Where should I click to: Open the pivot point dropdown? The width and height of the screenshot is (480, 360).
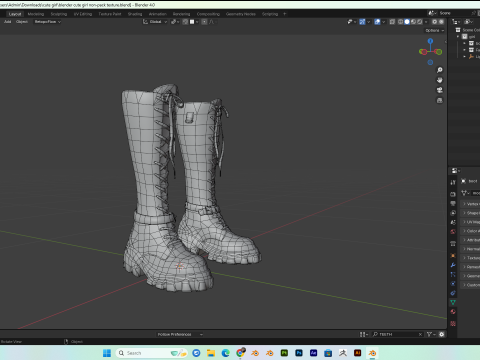175,22
